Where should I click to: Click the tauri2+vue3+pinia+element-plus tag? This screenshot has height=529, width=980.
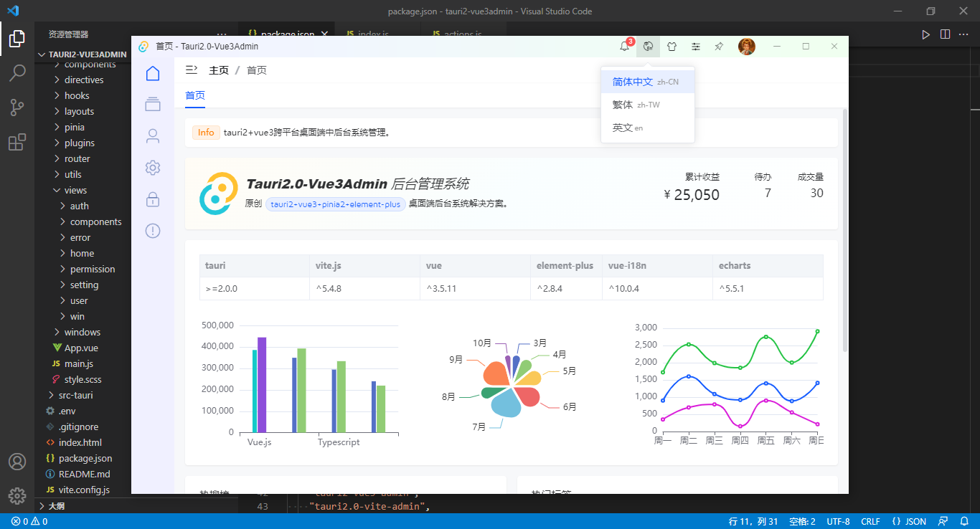(335, 204)
